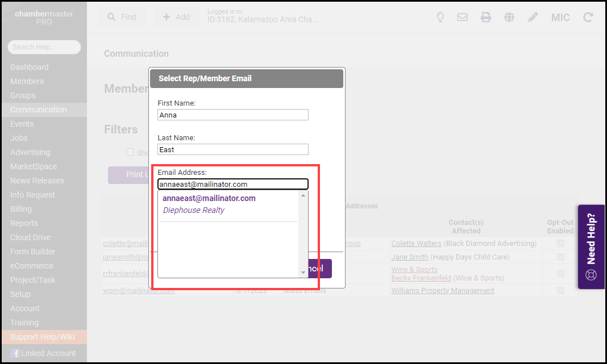Toggle the checkbox under Filters heading
607x364 pixels.
pyautogui.click(x=130, y=152)
